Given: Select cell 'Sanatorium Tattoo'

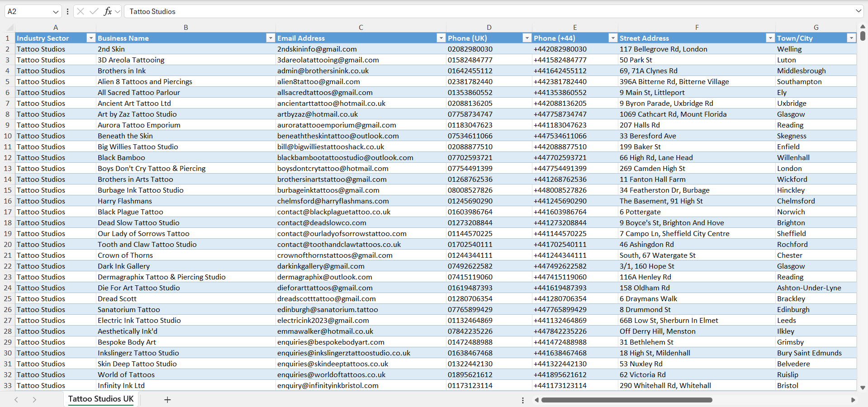Looking at the screenshot, I should click(186, 309).
